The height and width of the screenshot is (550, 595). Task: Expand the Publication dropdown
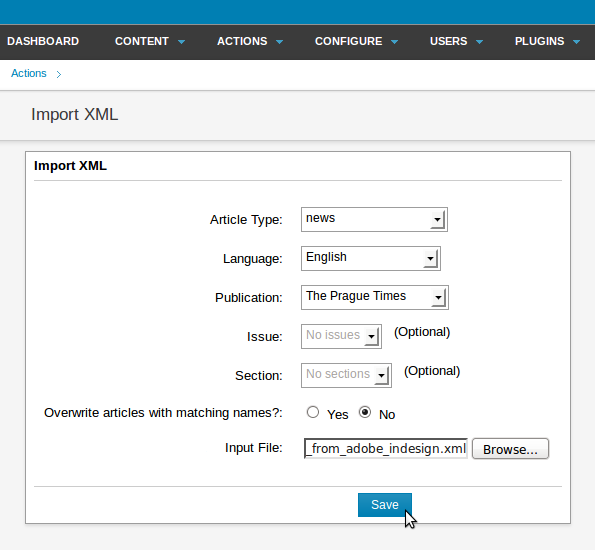click(375, 297)
